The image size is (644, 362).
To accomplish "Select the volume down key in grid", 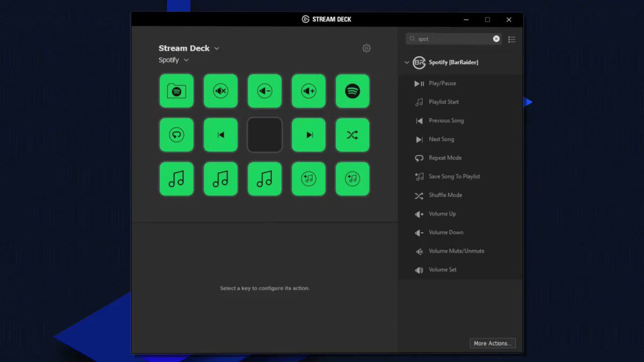I will (265, 91).
